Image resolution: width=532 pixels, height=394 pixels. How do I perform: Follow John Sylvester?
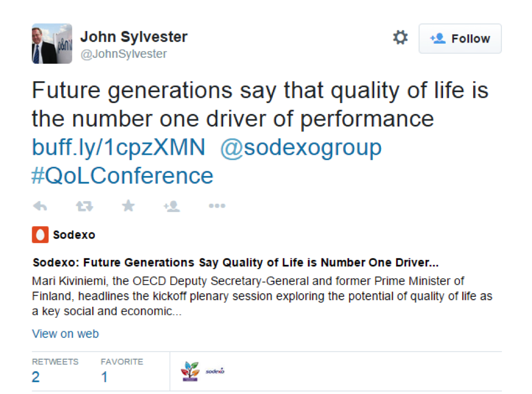coord(460,39)
